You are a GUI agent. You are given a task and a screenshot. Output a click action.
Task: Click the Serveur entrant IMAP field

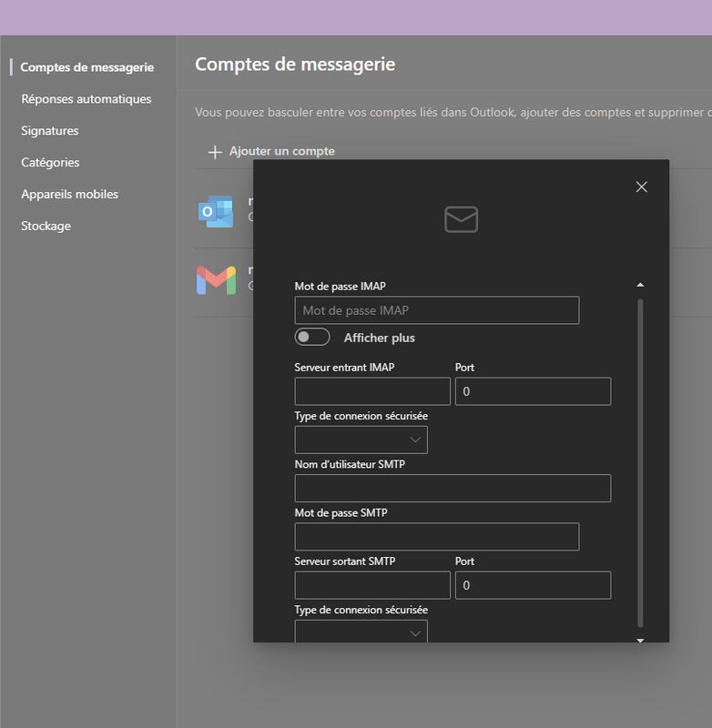tap(372, 391)
